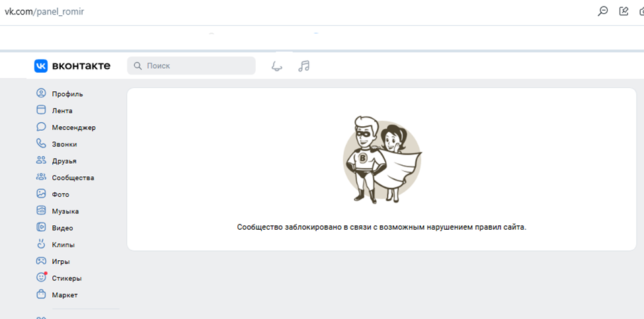Screen dimensions: 644x319
Task: Open Мессенджер in the sidebar
Action: (x=73, y=127)
